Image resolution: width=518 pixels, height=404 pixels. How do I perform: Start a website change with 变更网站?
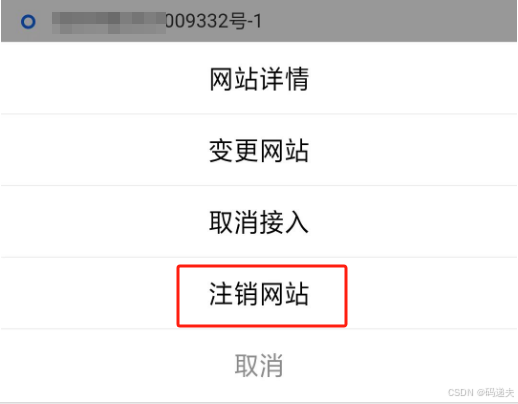pyautogui.click(x=259, y=151)
